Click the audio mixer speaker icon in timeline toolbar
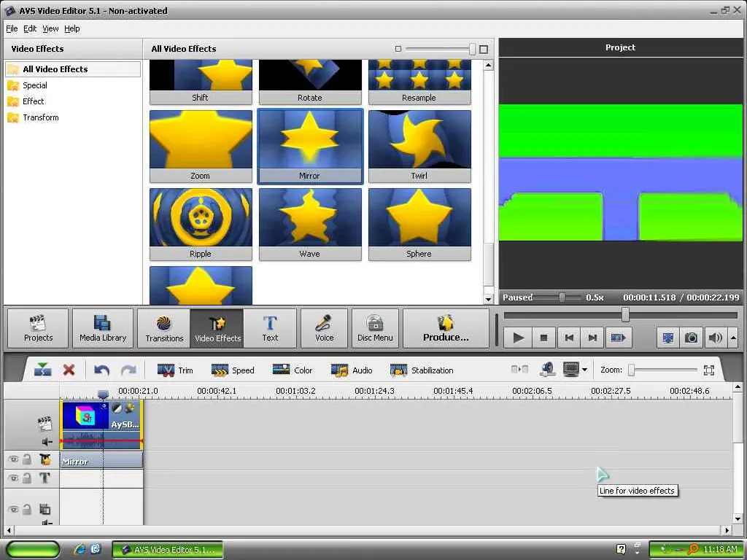This screenshot has height=560, width=747. coord(548,370)
